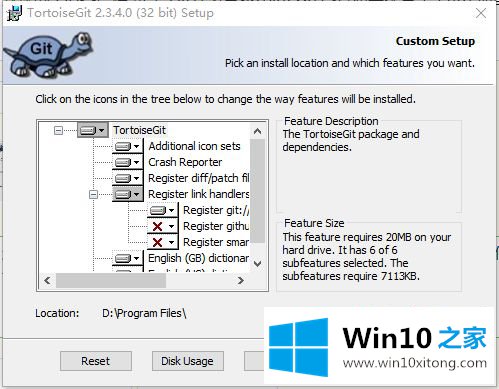
Task: Open install-state dropdown for Register diff/patch files
Action: (x=128, y=178)
